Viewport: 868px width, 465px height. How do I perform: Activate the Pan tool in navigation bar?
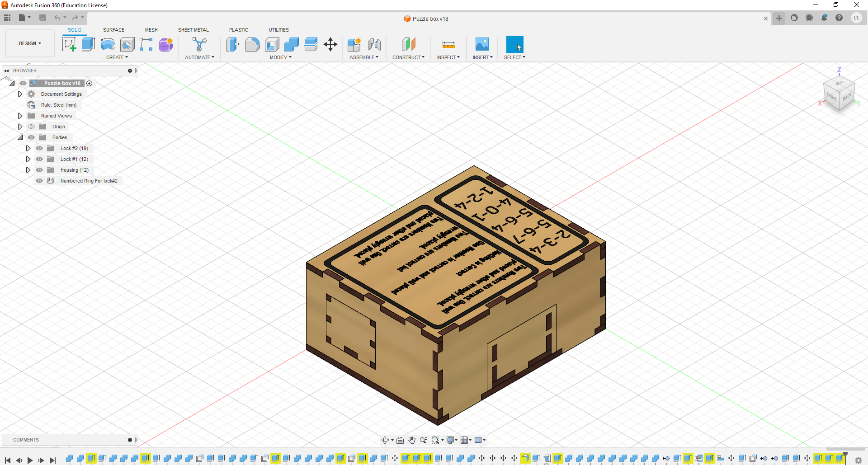pyautogui.click(x=412, y=440)
